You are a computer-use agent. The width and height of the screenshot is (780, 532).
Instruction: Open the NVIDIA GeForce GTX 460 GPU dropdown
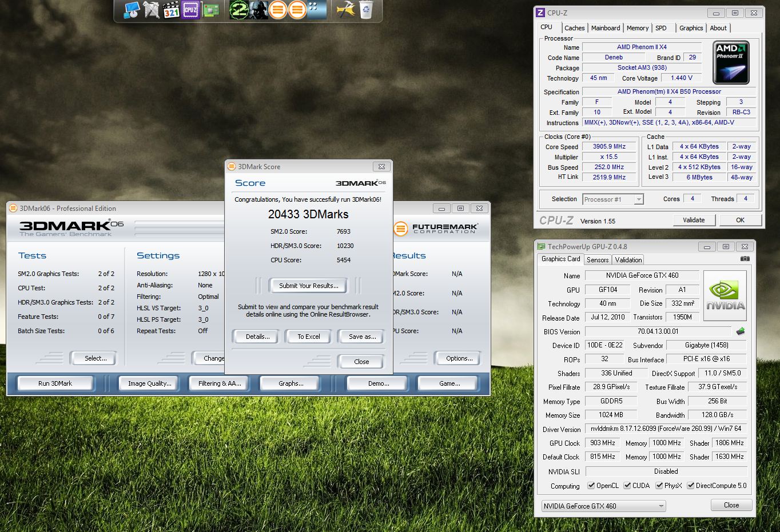click(x=603, y=506)
